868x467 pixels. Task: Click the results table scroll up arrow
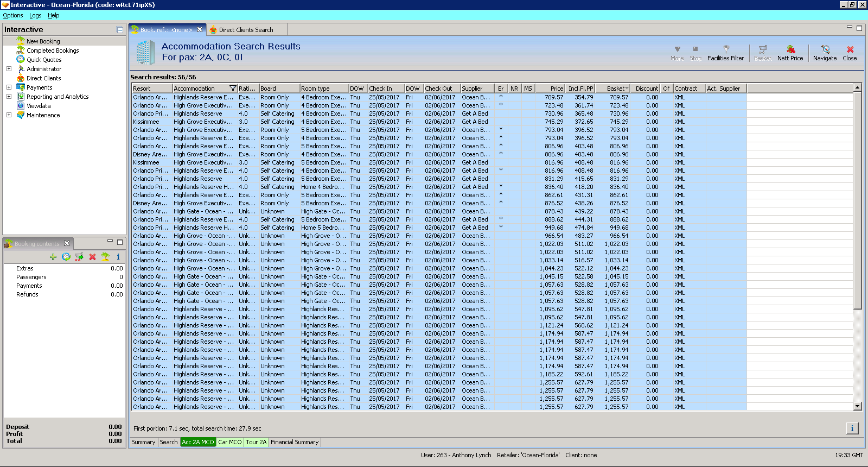pos(858,87)
